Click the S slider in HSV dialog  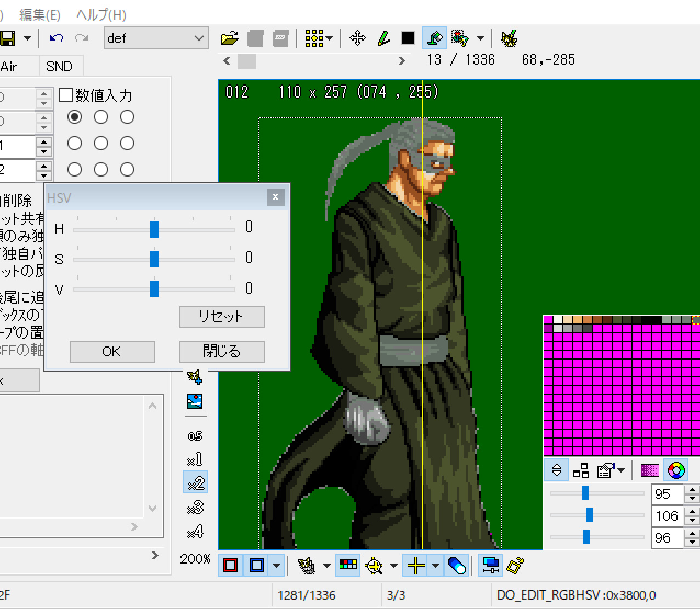(x=154, y=259)
